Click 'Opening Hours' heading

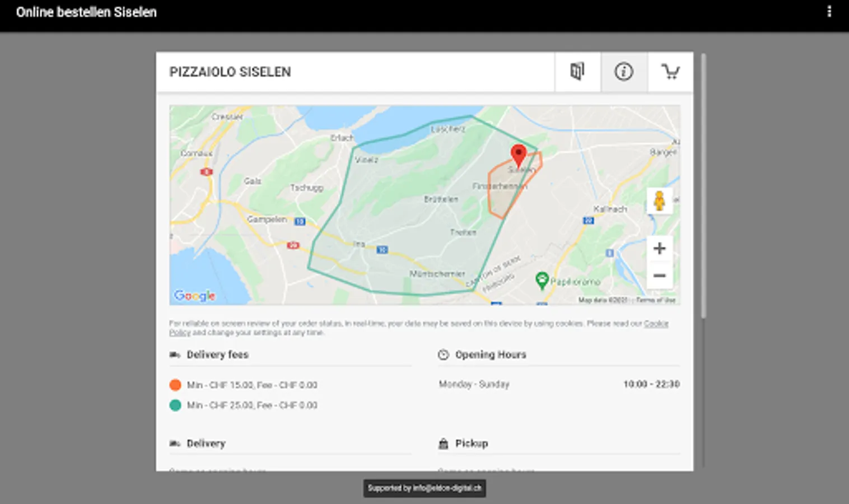pyautogui.click(x=491, y=354)
